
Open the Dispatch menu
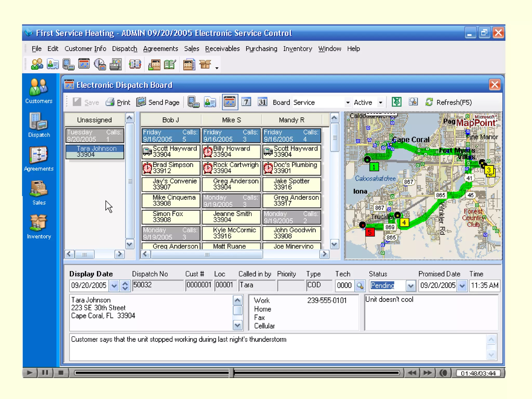tap(124, 49)
